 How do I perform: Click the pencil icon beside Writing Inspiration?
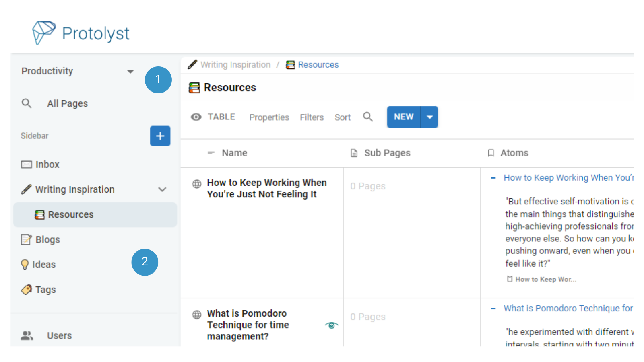coord(27,189)
